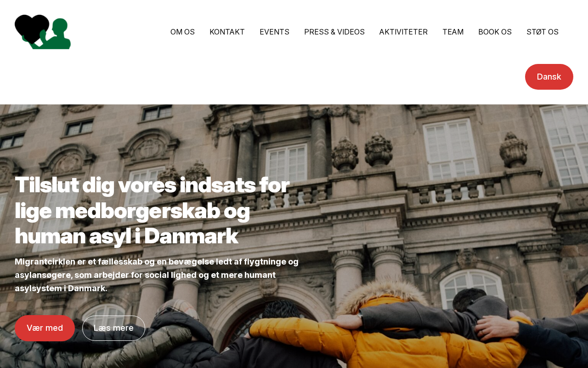Open the OM OS menu item
The width and height of the screenshot is (588, 368).
pos(182,32)
